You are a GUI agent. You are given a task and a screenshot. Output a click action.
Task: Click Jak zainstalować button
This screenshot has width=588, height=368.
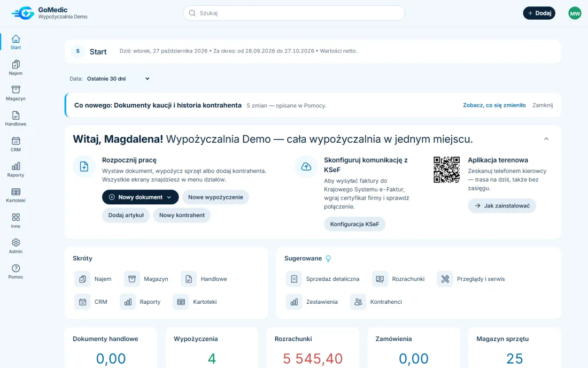click(502, 205)
